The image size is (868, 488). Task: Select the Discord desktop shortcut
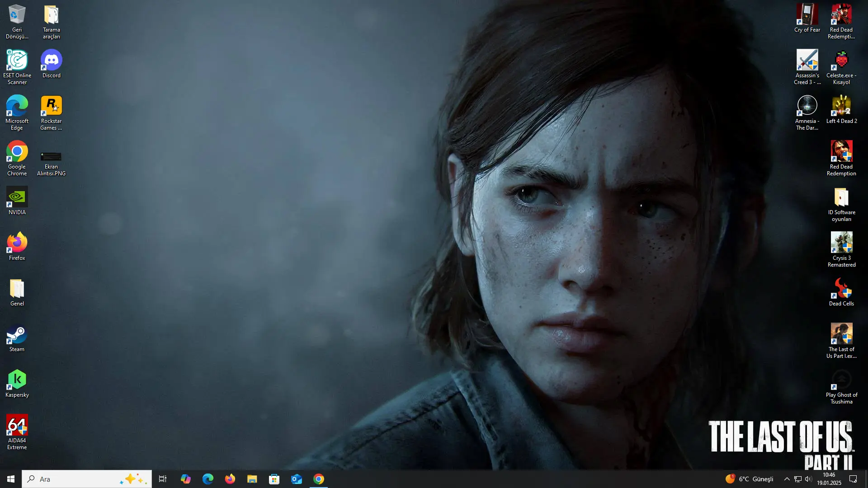tap(52, 64)
